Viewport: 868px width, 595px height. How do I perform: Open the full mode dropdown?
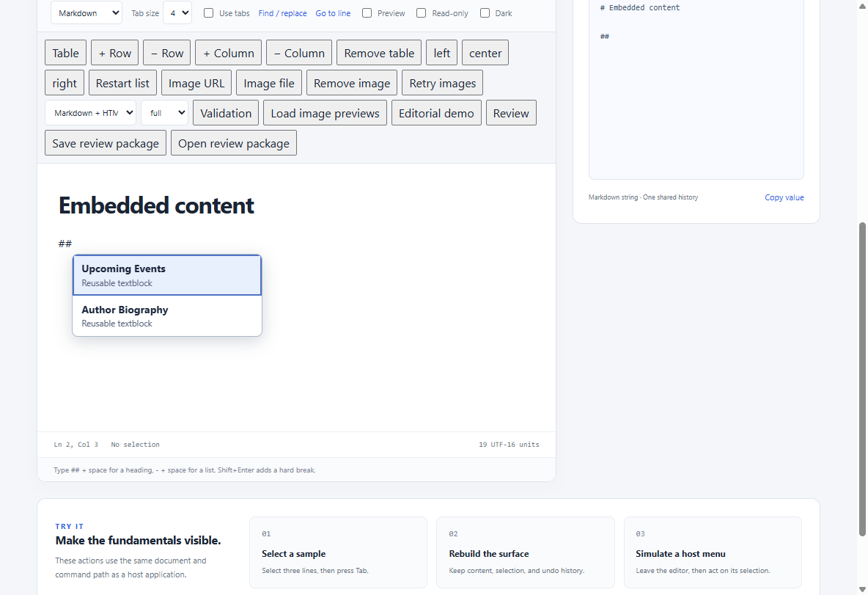pyautogui.click(x=164, y=112)
